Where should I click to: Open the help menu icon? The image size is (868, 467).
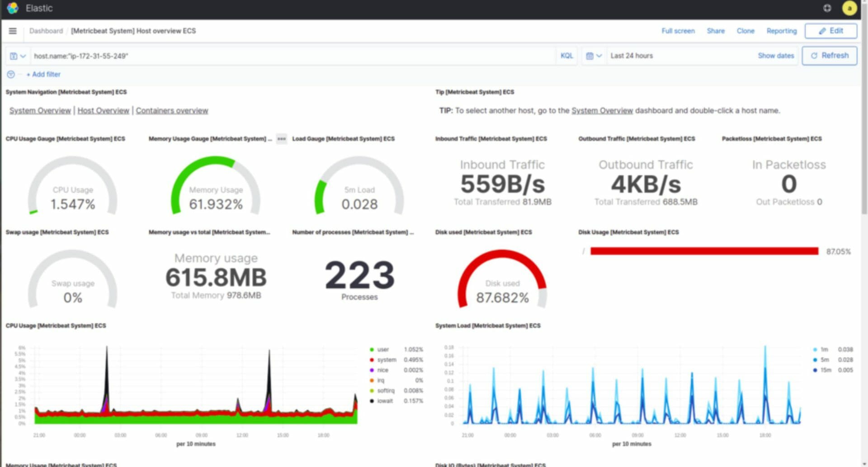click(827, 8)
